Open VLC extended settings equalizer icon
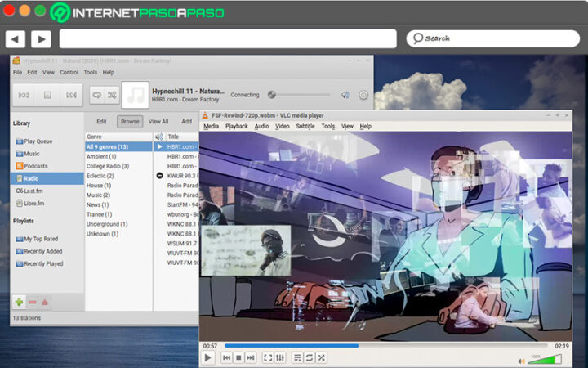The width and height of the screenshot is (588, 368). point(280,357)
